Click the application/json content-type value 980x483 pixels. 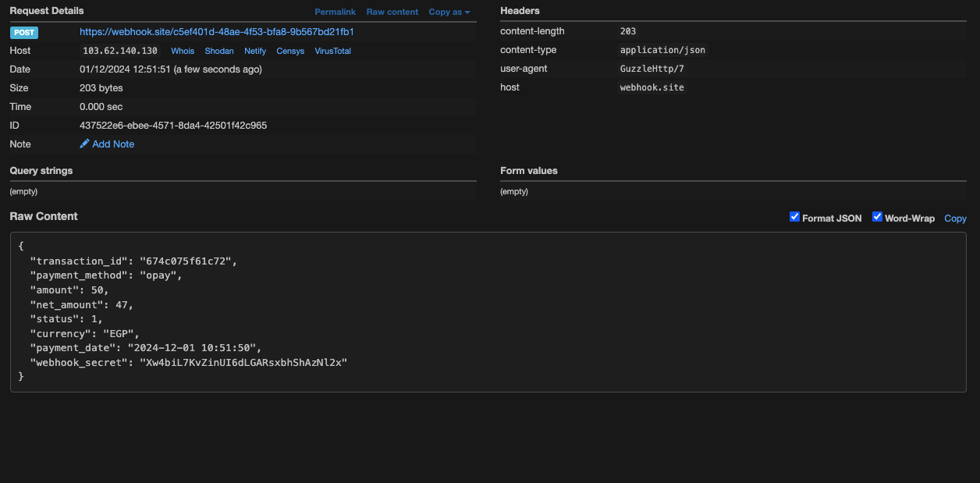click(x=662, y=50)
